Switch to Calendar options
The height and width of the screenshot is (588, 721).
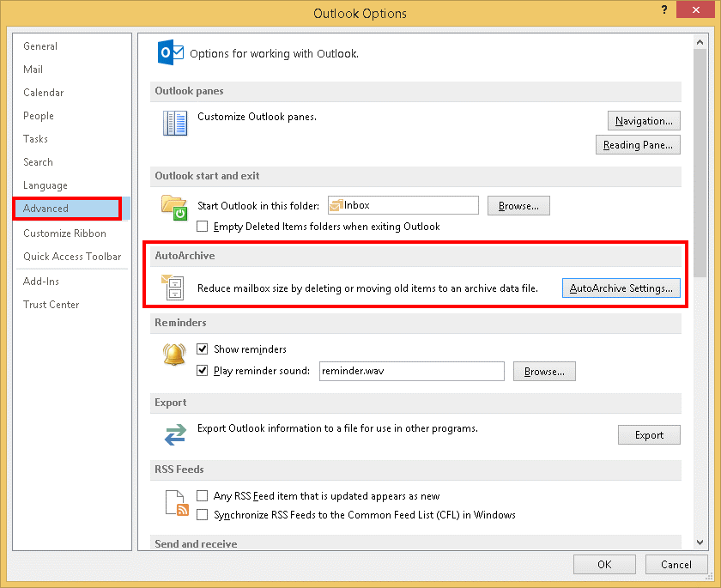(71, 93)
